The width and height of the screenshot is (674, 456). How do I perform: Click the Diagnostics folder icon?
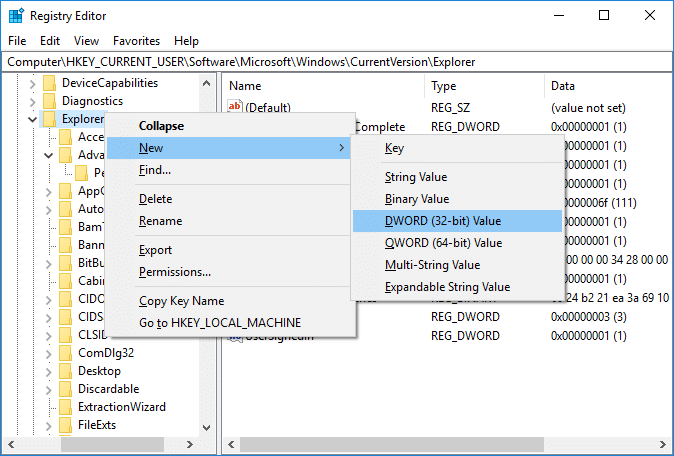tap(48, 101)
